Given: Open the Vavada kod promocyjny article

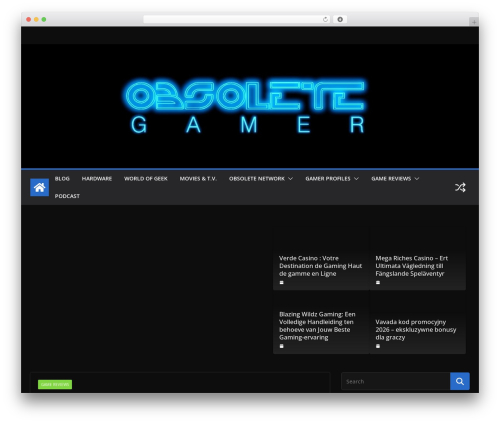Looking at the screenshot, I should [416, 330].
